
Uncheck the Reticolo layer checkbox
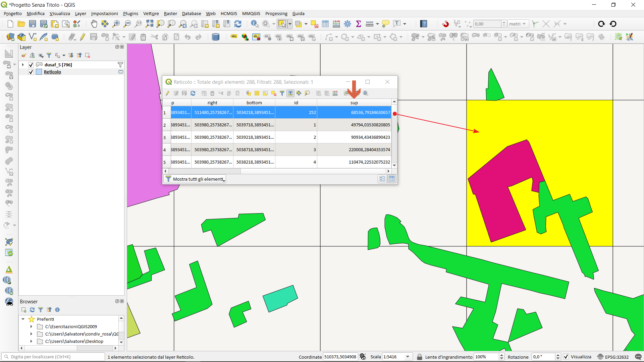[x=31, y=72]
